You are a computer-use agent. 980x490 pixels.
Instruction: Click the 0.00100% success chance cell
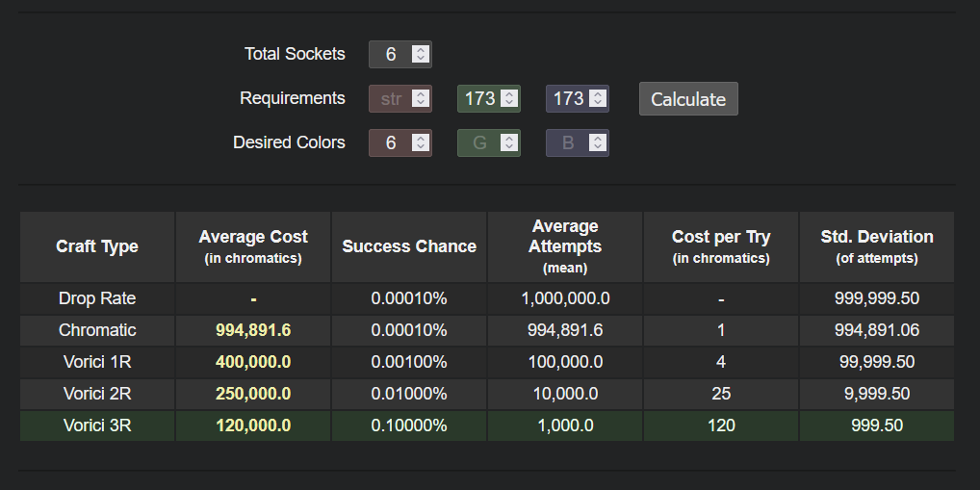point(409,363)
